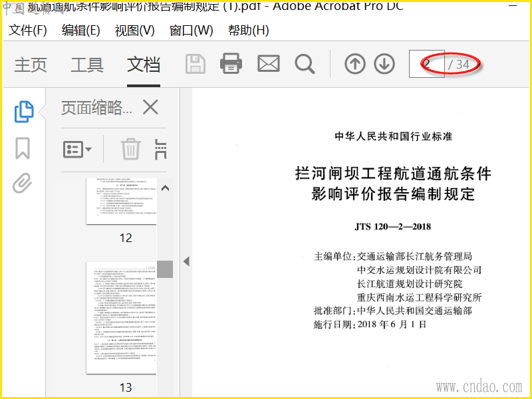Switch to the 工具 tab
The width and height of the screenshot is (532, 399).
(x=87, y=65)
